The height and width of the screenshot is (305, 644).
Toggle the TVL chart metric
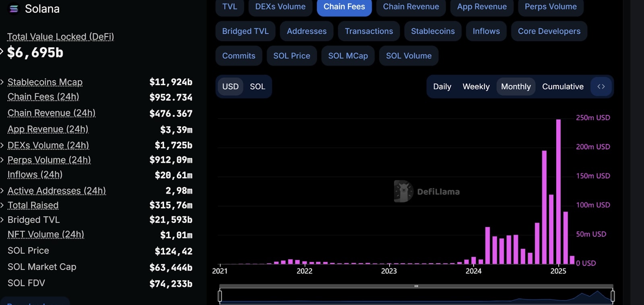230,7
